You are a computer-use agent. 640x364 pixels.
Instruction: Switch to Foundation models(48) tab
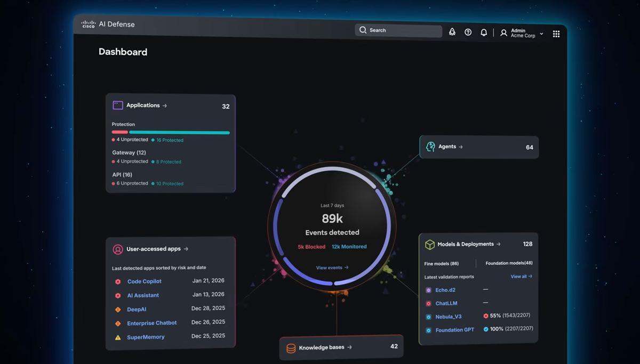(x=509, y=263)
